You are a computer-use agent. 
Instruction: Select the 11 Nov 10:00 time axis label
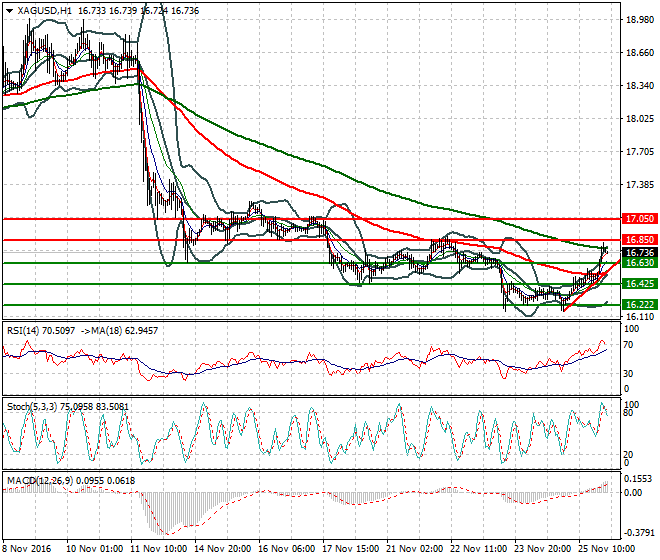pos(159,549)
